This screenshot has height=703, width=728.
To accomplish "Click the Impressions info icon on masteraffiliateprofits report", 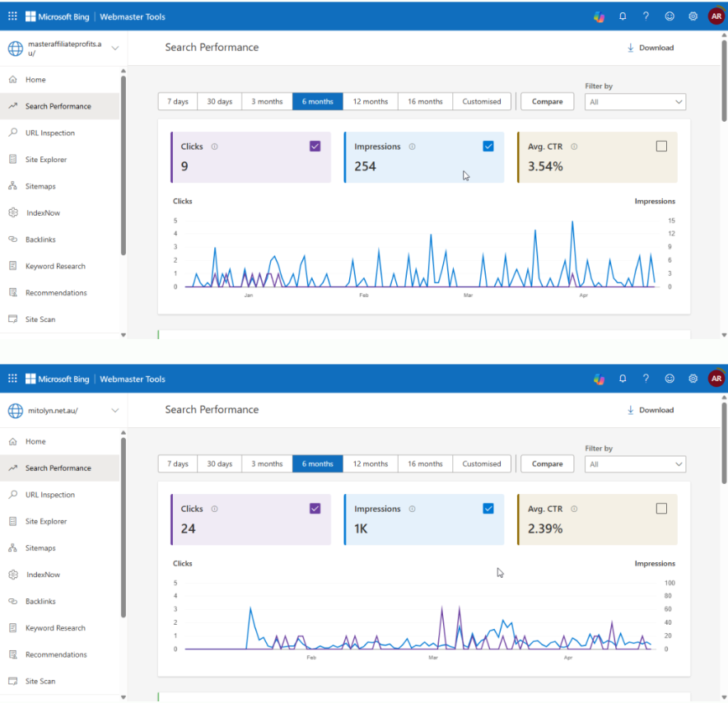I will click(x=412, y=147).
